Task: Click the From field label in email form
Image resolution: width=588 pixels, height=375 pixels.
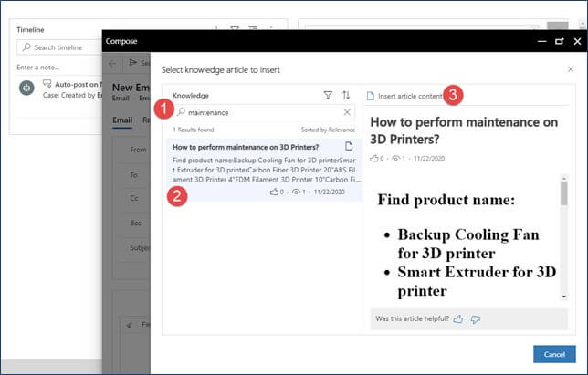Action: [x=138, y=150]
